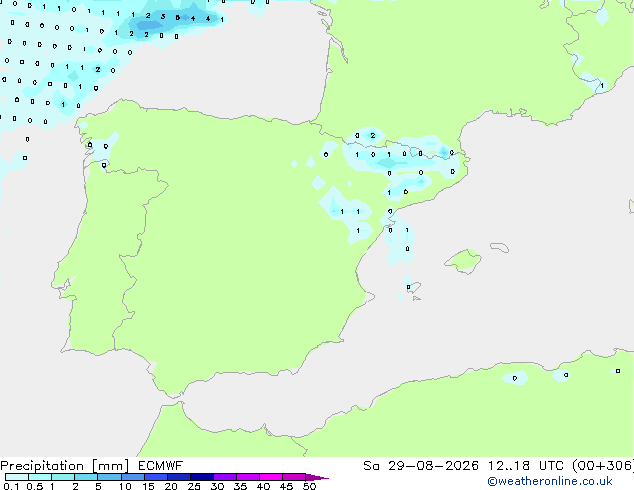Image resolution: width=634 pixels, height=490 pixels.
Task: Click the 1–2 mm legend swatch
Action: [x=63, y=477]
